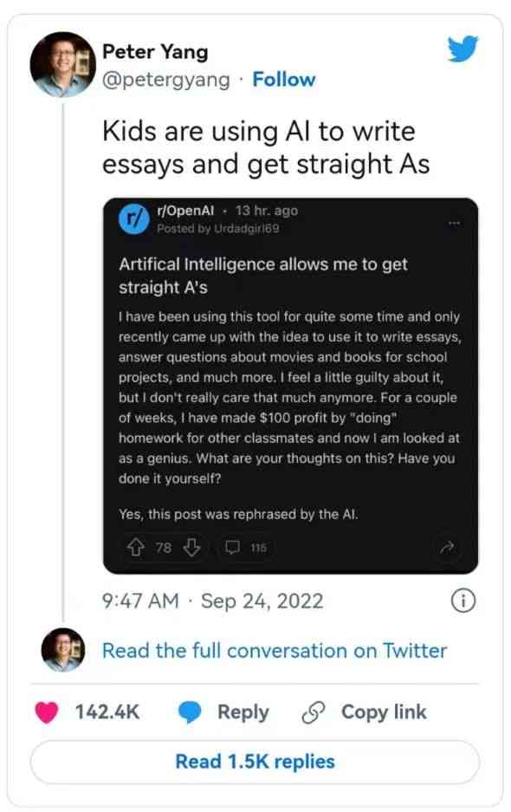
Task: Open the tweet info circle icon
Action: pyautogui.click(x=462, y=601)
